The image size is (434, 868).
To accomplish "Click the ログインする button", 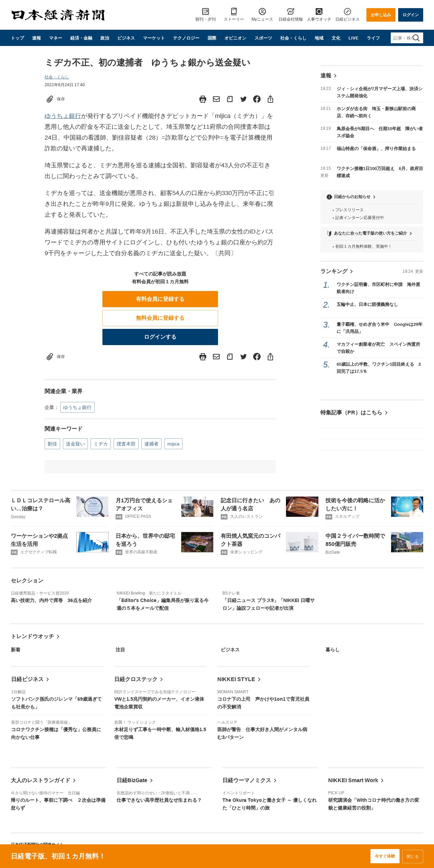I will [160, 337].
